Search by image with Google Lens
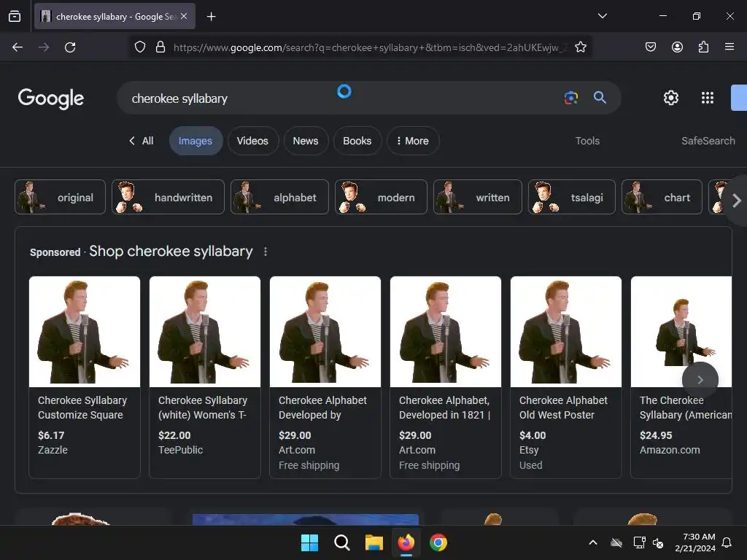This screenshot has height=560, width=747. coord(570,98)
